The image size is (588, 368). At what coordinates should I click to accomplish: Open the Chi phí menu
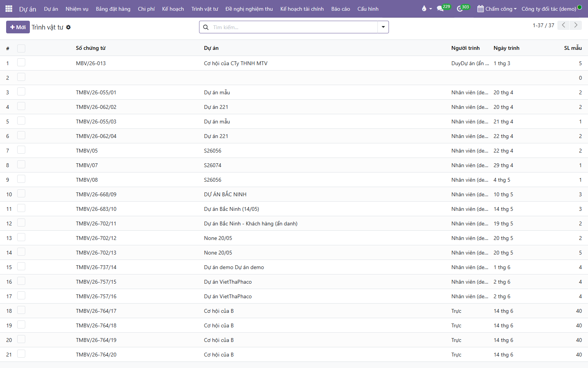(146, 9)
